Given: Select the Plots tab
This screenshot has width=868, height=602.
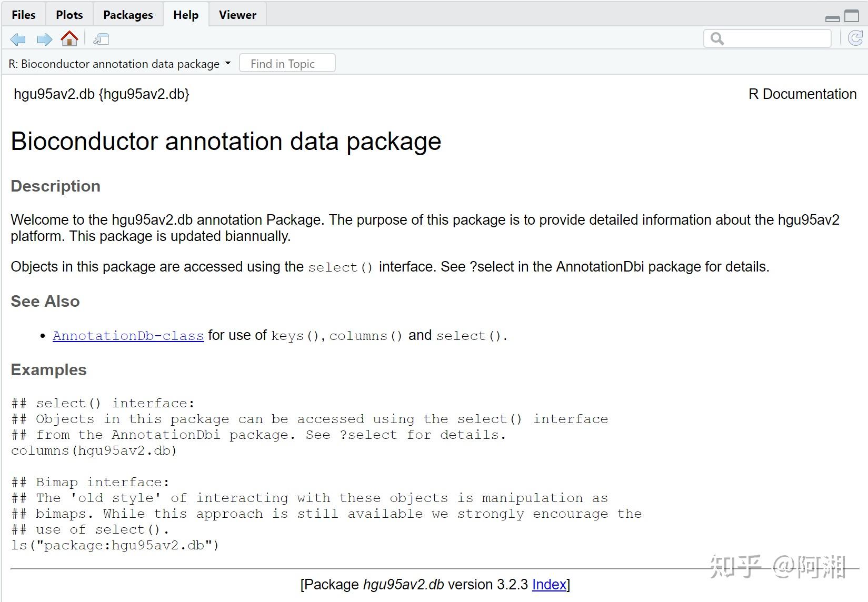Looking at the screenshot, I should [68, 14].
